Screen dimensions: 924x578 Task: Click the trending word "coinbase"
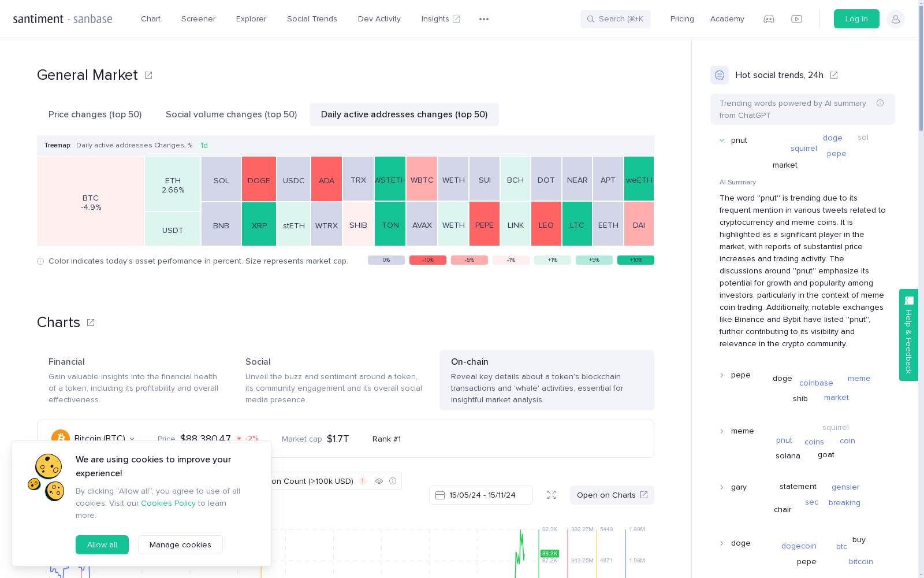(816, 383)
